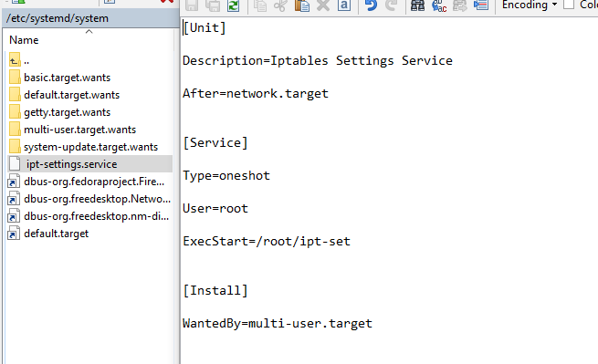The height and width of the screenshot is (364, 598).
Task: Click the Paste clipboard icon
Action: [x=301, y=5]
